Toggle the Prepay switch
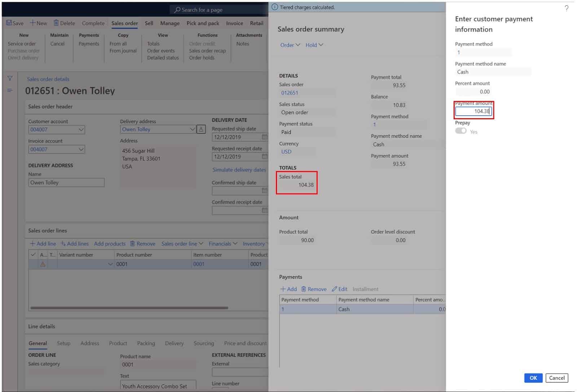Image resolution: width=577 pixels, height=392 pixels. (x=461, y=131)
